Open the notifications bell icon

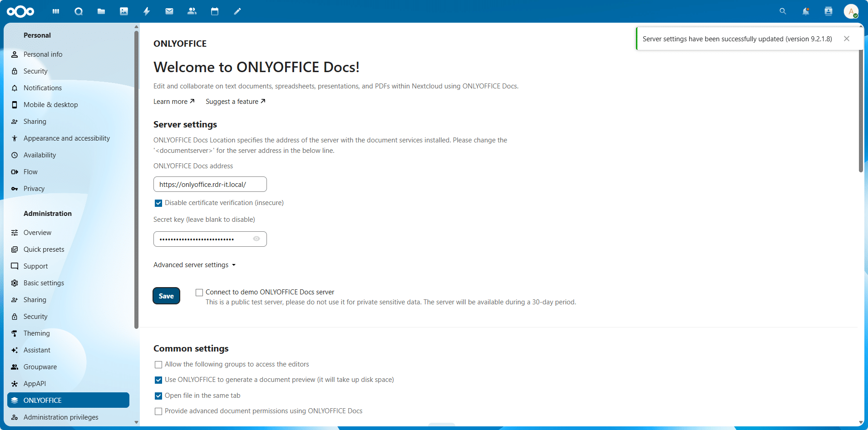coord(805,11)
